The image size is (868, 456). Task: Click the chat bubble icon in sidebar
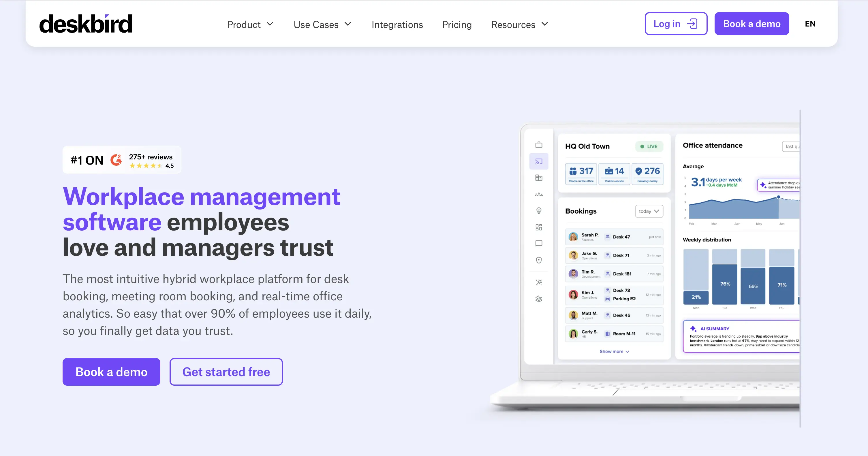tap(539, 244)
